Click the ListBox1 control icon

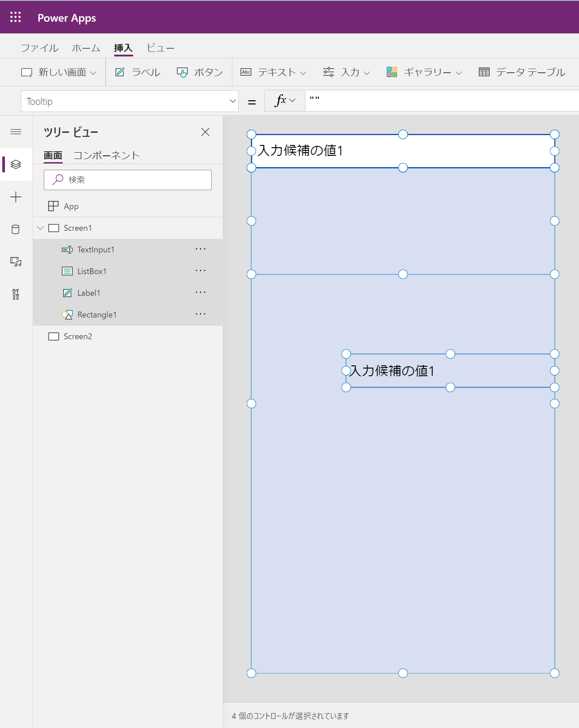(x=67, y=271)
